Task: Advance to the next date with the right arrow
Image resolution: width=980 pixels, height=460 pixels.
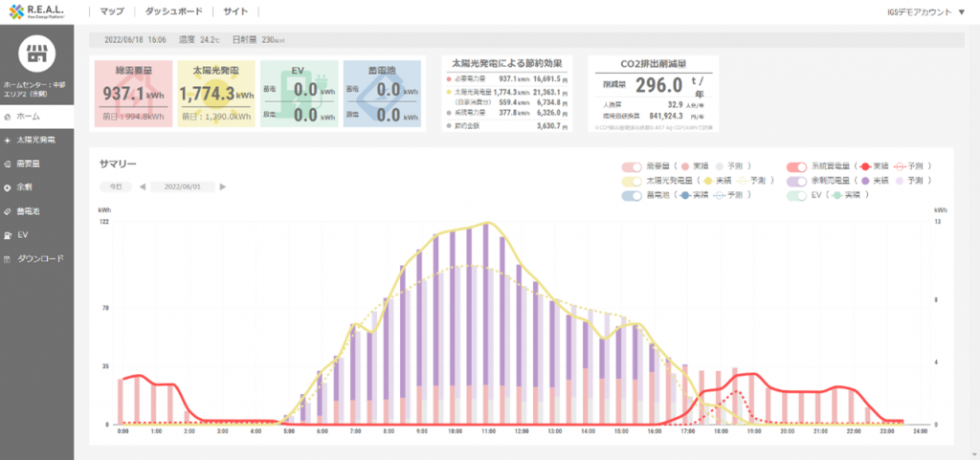Action: coord(223,186)
